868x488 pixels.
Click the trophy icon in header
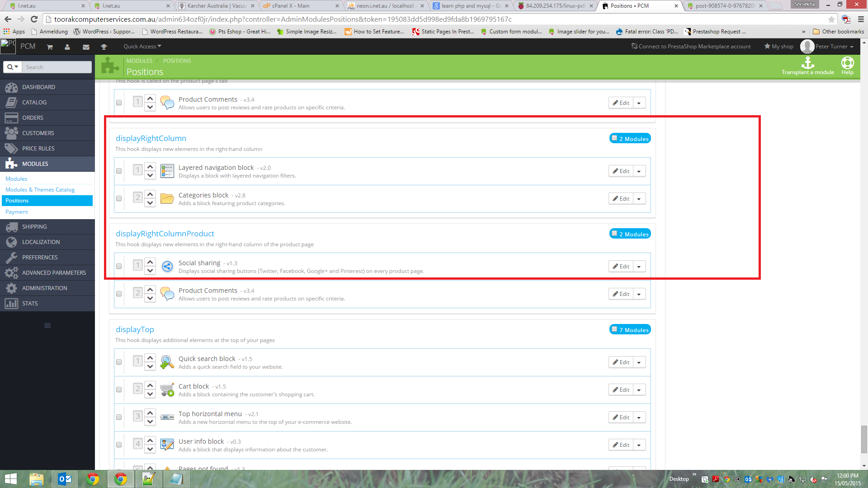104,47
